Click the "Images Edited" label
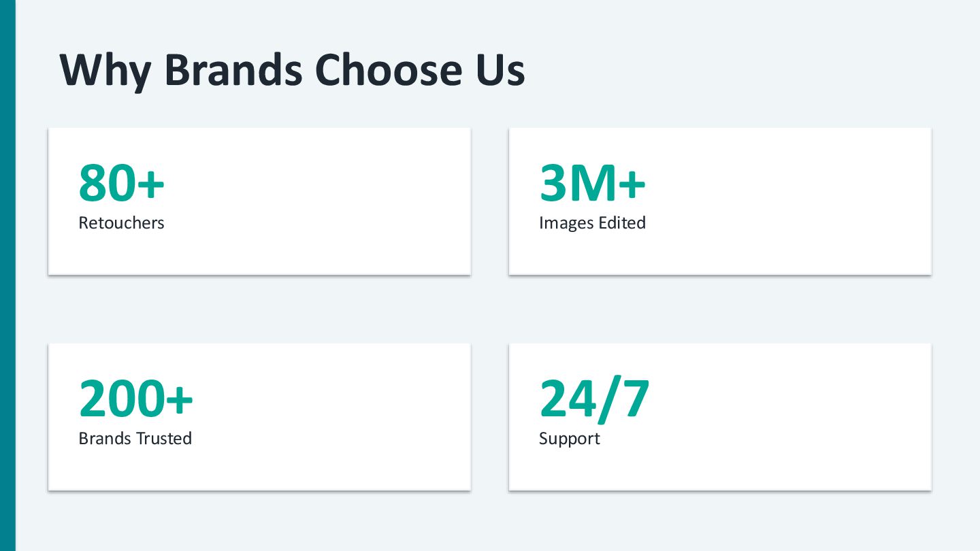Image resolution: width=980 pixels, height=551 pixels. pos(591,223)
